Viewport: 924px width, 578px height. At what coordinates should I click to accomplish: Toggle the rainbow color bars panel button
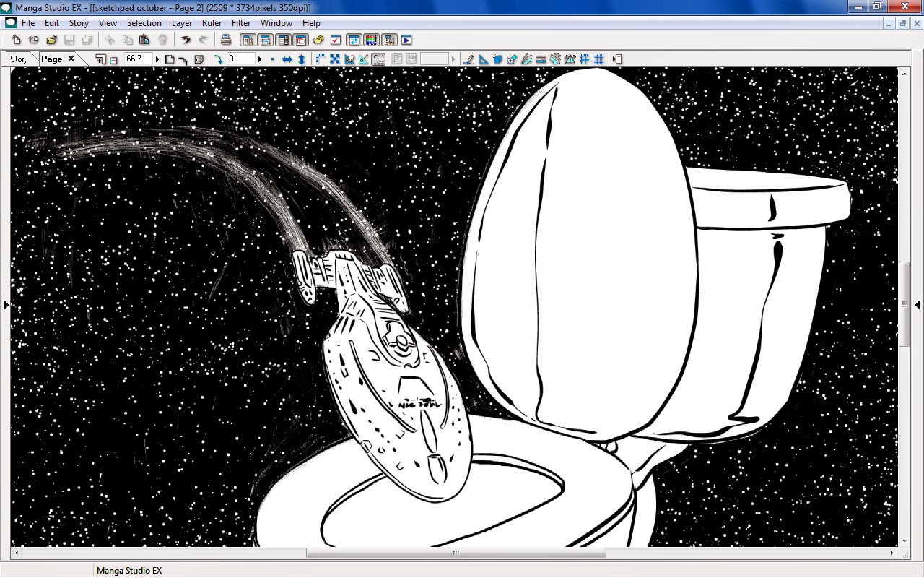372,40
